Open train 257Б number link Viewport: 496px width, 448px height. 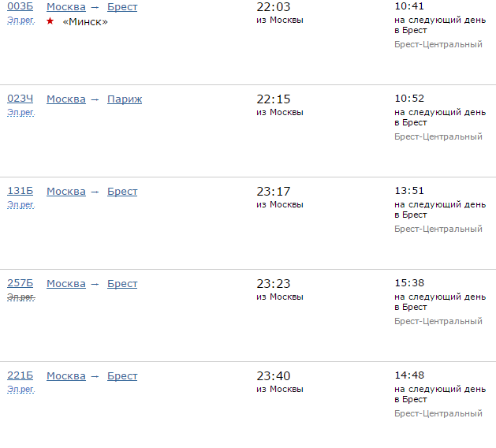pyautogui.click(x=21, y=284)
